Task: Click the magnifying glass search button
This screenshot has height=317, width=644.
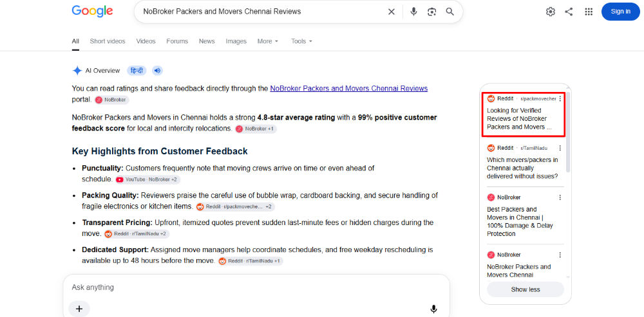Action: click(x=450, y=12)
